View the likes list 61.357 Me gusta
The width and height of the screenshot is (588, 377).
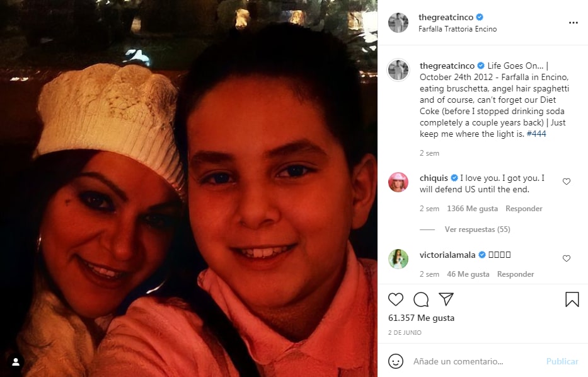pos(421,318)
